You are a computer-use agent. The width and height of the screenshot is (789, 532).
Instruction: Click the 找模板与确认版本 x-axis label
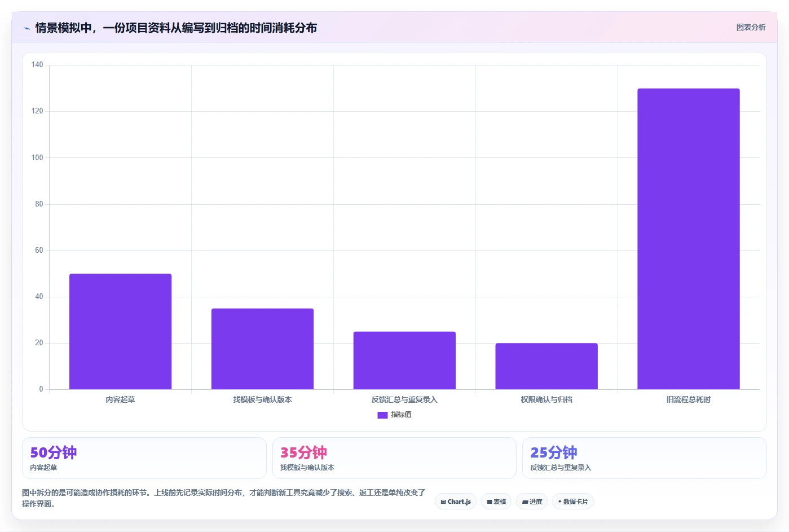click(262, 399)
